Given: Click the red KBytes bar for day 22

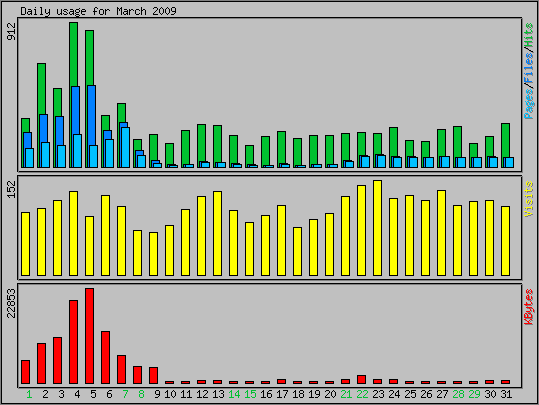Looking at the screenshot, I should tap(362, 380).
